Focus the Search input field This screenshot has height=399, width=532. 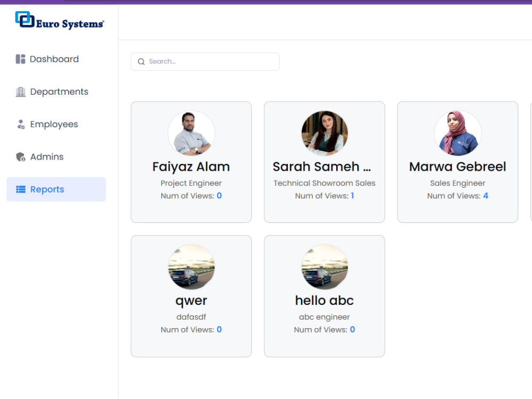[205, 62]
